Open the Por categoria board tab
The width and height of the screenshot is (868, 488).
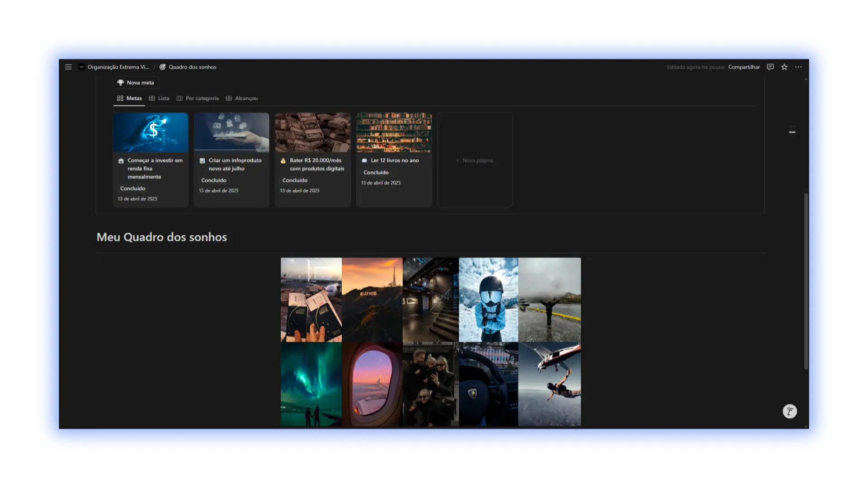(198, 98)
